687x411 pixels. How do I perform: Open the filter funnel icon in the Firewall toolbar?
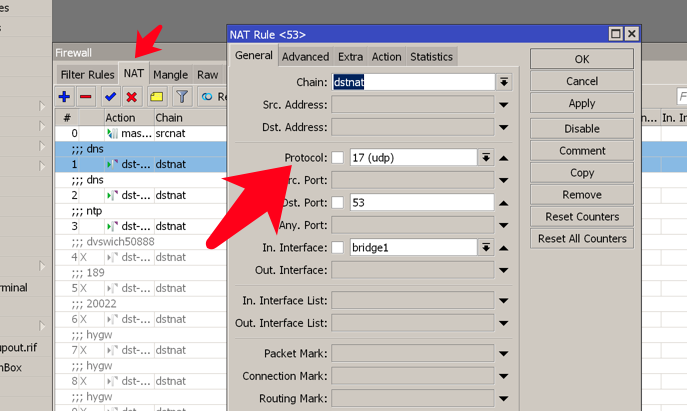pos(181,96)
